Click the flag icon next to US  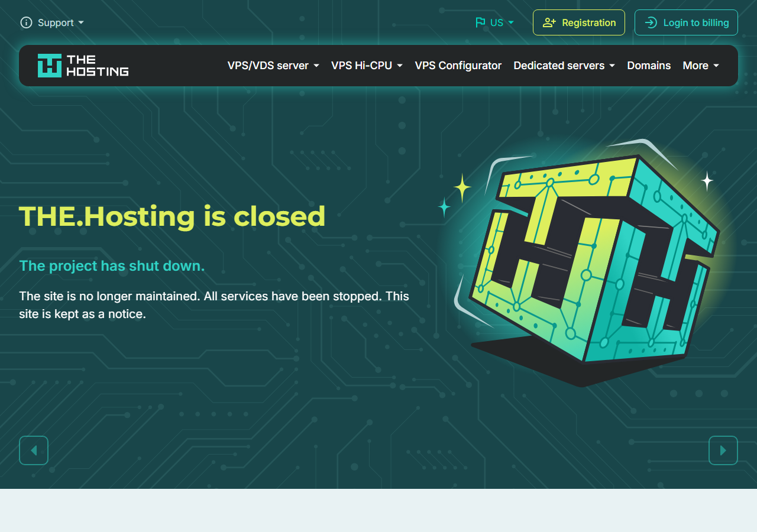(480, 22)
